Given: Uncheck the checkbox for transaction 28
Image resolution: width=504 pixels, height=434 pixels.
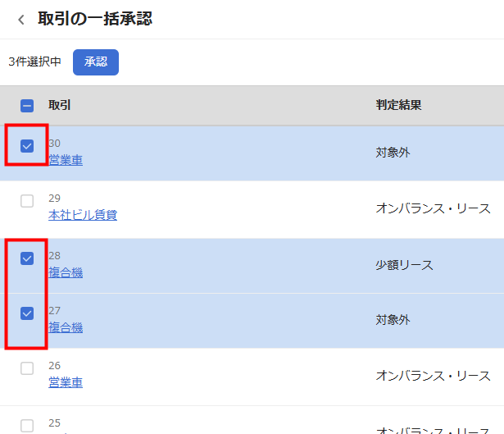Looking at the screenshot, I should click(x=27, y=258).
